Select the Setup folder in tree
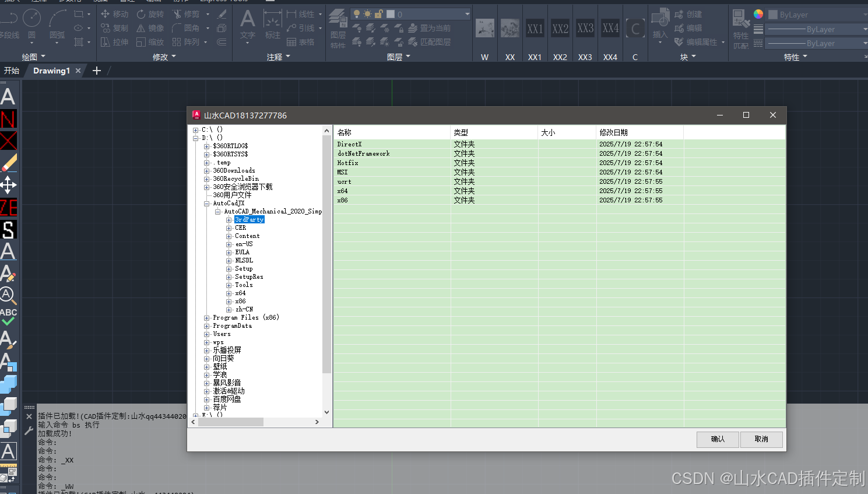Viewport: 868px width, 494px height. pyautogui.click(x=244, y=269)
